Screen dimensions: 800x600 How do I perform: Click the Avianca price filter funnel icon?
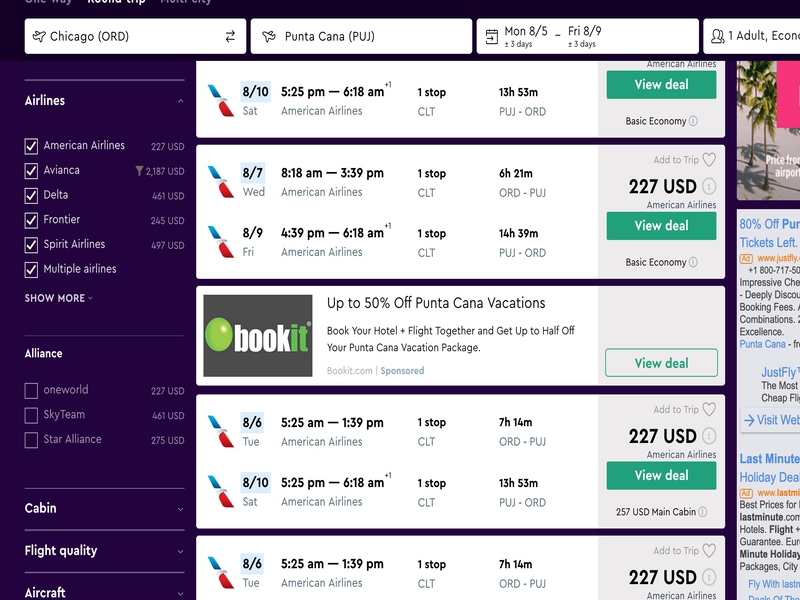(139, 171)
